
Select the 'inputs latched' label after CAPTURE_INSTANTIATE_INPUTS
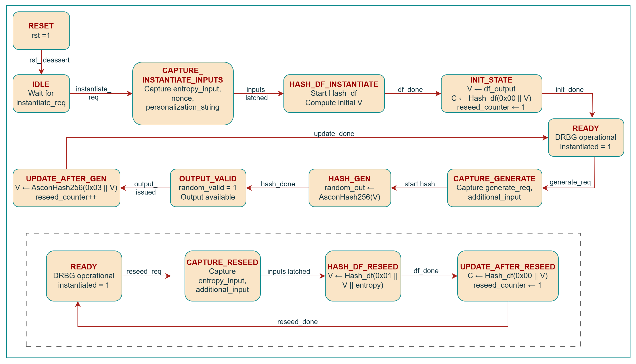[x=256, y=94]
